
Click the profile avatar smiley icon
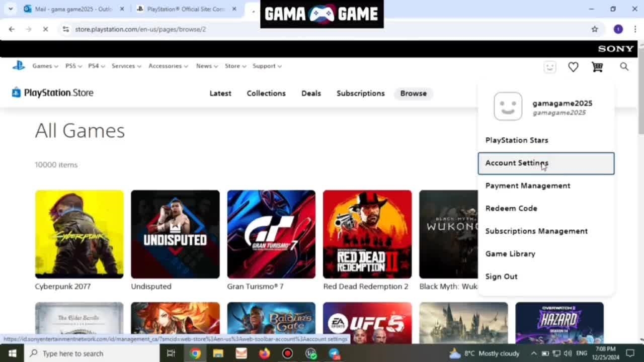pyautogui.click(x=549, y=67)
